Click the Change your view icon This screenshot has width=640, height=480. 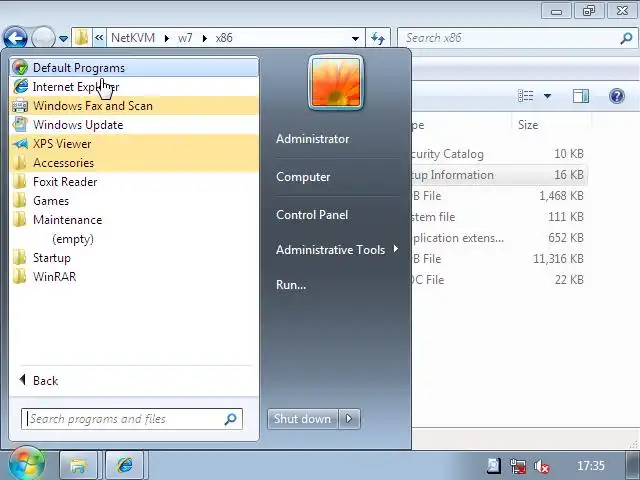(x=526, y=96)
